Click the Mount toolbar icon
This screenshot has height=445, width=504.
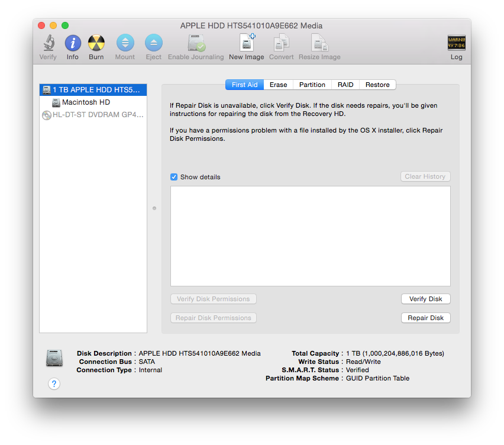coord(125,43)
